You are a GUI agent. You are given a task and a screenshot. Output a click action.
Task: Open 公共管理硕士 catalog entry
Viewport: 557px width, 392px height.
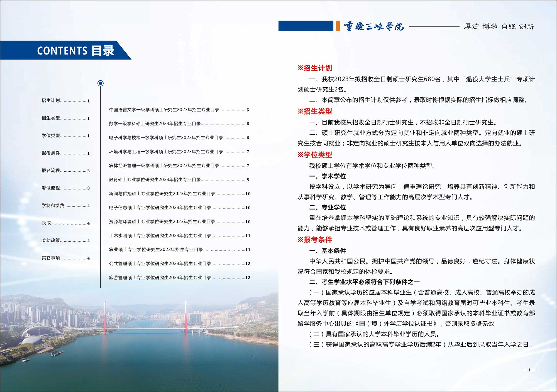click(180, 263)
